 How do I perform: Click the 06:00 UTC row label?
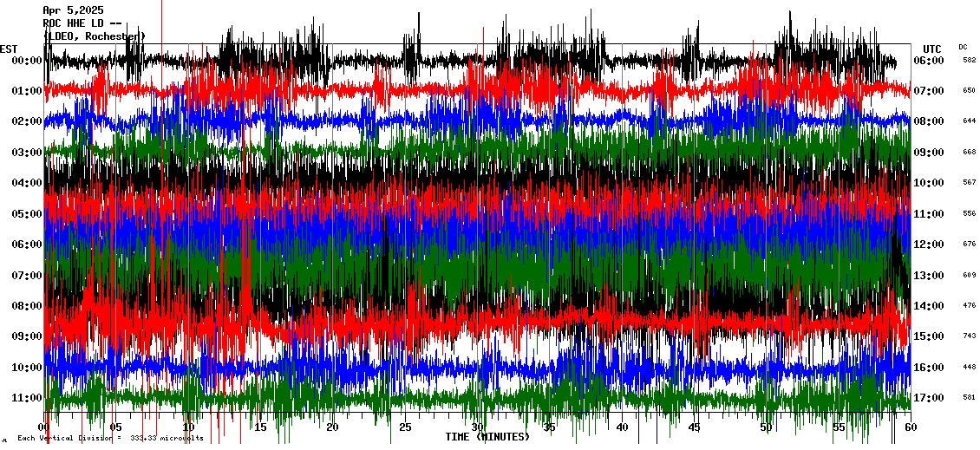click(929, 61)
